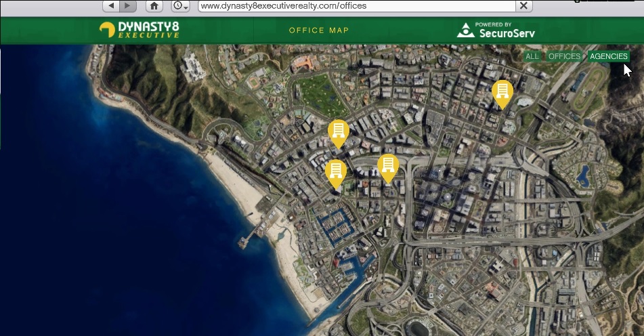This screenshot has width=644, height=336.
Task: Click the Dynasty 8 Executive logo
Action: coord(139,30)
